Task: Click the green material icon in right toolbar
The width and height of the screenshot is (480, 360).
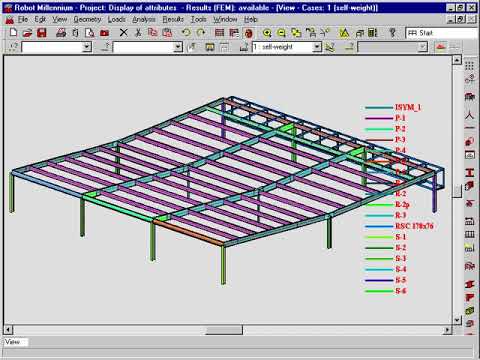Action: click(470, 311)
